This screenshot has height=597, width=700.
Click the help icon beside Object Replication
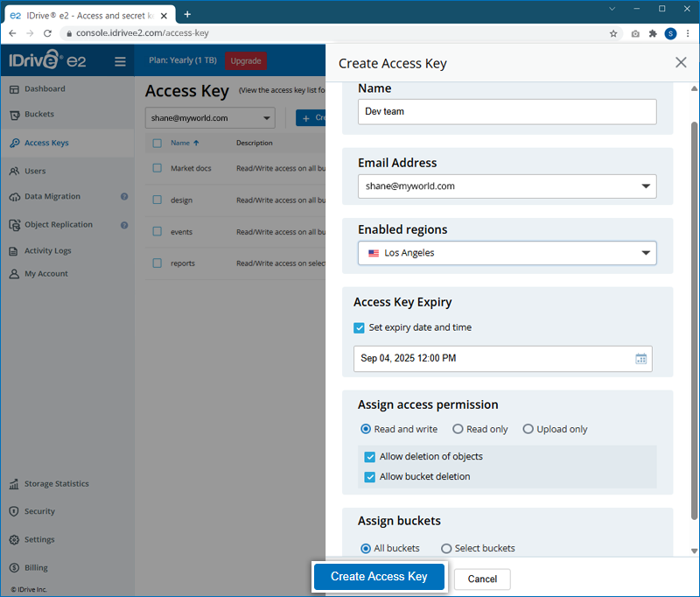124,225
